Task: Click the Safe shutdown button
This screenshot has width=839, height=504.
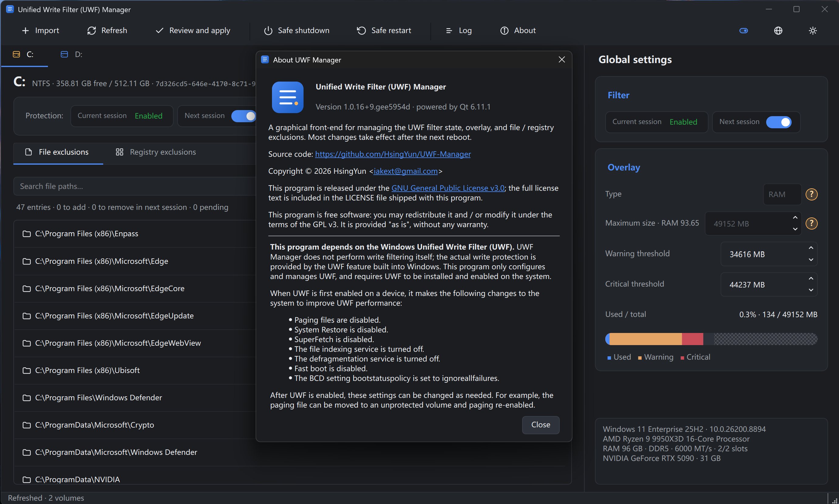Action: point(297,31)
